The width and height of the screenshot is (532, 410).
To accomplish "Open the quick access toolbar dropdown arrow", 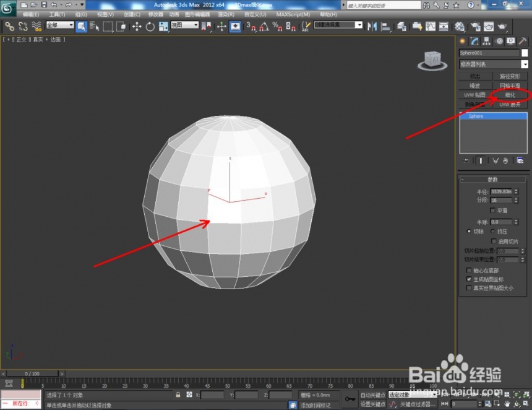I will click(82, 5).
